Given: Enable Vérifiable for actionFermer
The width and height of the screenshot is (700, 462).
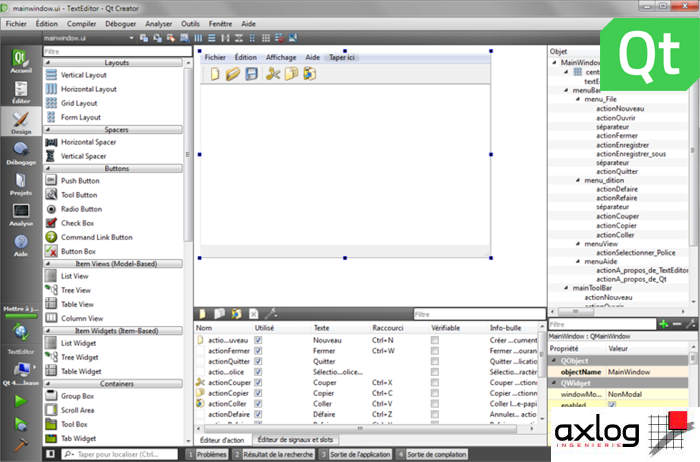Looking at the screenshot, I should [435, 351].
